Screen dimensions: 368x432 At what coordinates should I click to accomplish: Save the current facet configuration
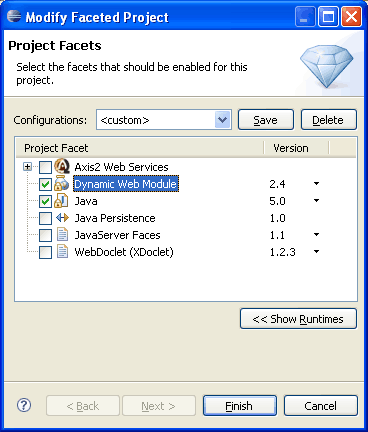(266, 120)
